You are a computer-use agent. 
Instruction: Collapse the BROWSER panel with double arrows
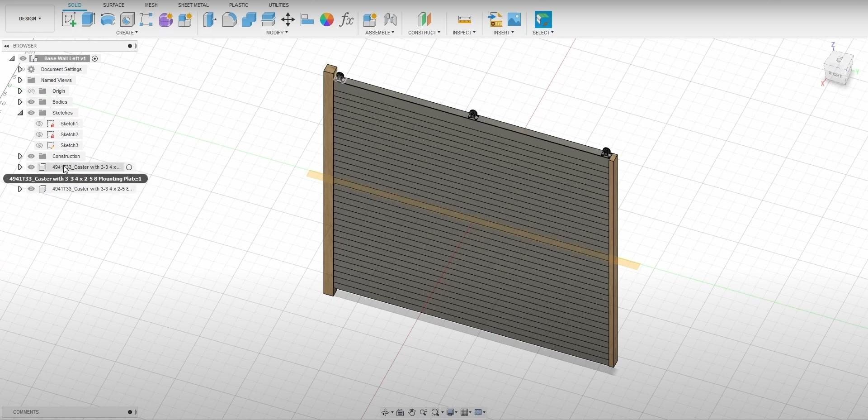(x=6, y=46)
